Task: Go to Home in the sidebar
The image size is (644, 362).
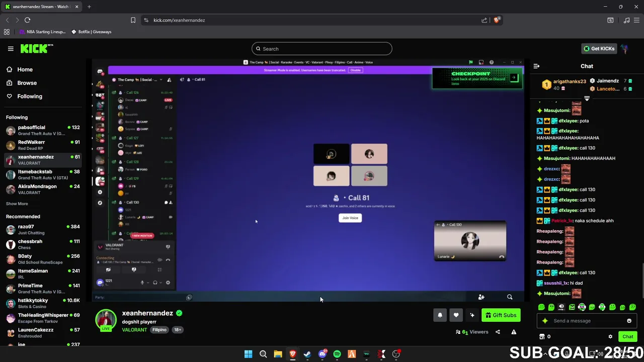Action: pos(25,69)
